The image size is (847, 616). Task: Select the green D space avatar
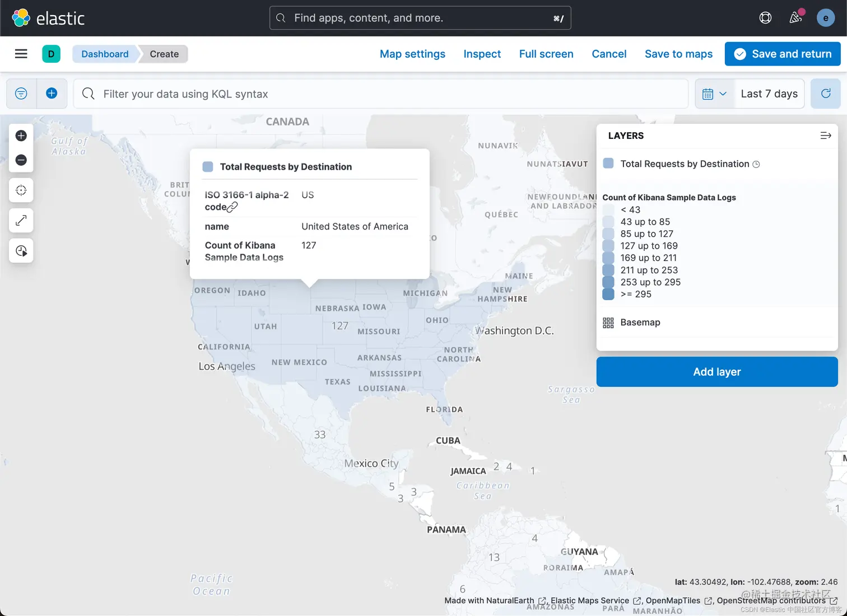(x=51, y=54)
